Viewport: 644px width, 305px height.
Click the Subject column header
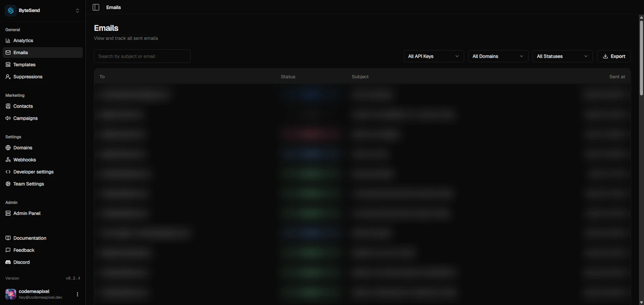(360, 77)
